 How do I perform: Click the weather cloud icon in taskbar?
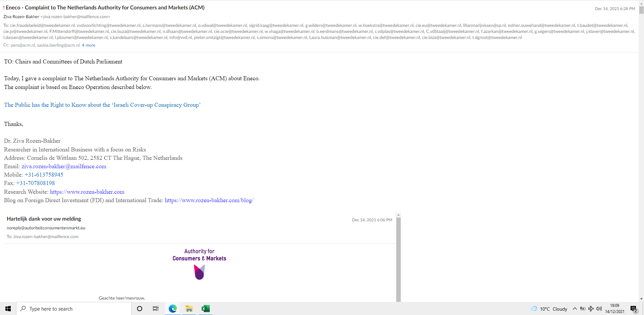click(534, 309)
